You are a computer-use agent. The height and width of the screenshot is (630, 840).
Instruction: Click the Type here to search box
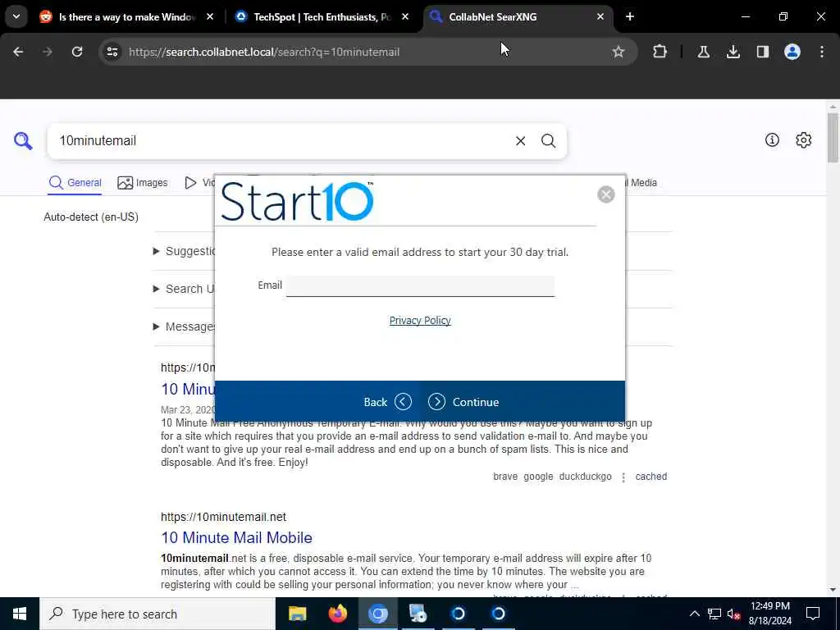coord(157,614)
